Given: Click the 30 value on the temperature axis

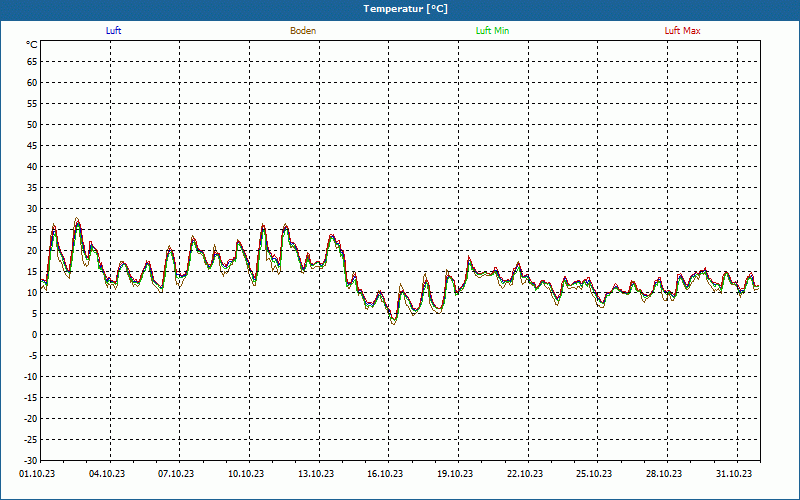Looking at the screenshot, I should pyautogui.click(x=32, y=209).
